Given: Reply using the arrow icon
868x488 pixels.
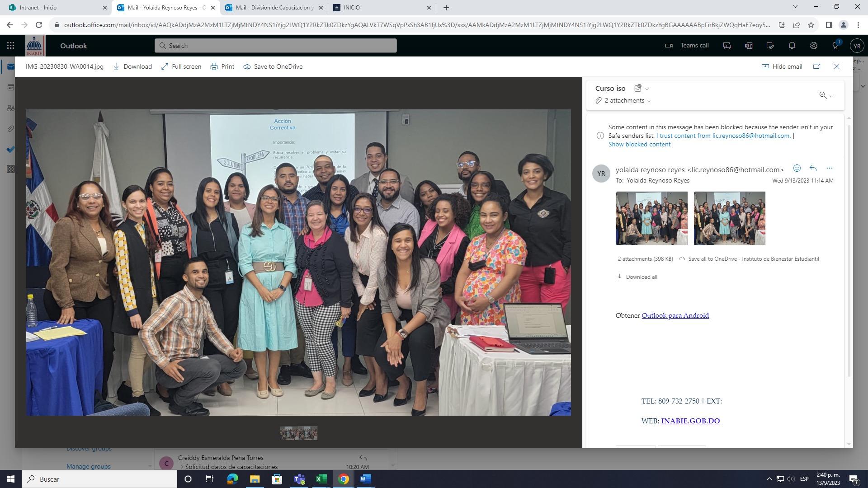Looking at the screenshot, I should point(813,168).
